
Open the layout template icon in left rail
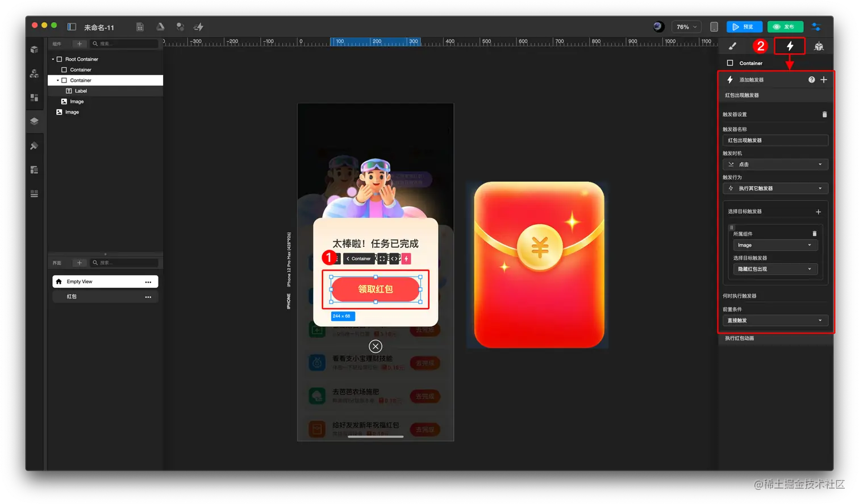[x=34, y=170]
